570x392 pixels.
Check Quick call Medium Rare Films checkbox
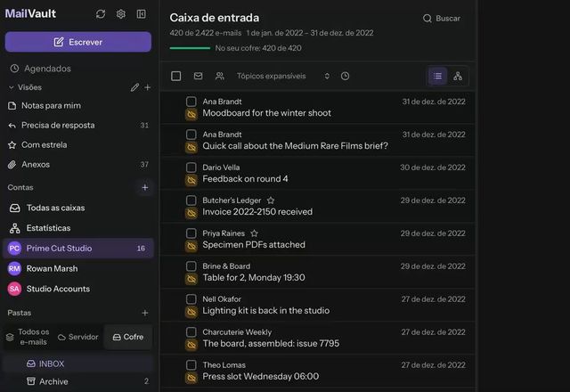point(191,135)
